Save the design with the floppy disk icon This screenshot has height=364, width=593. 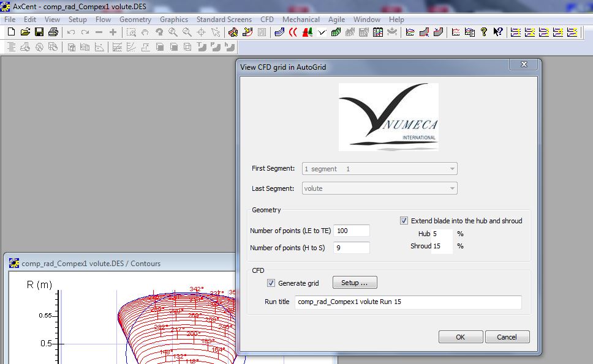[39, 32]
